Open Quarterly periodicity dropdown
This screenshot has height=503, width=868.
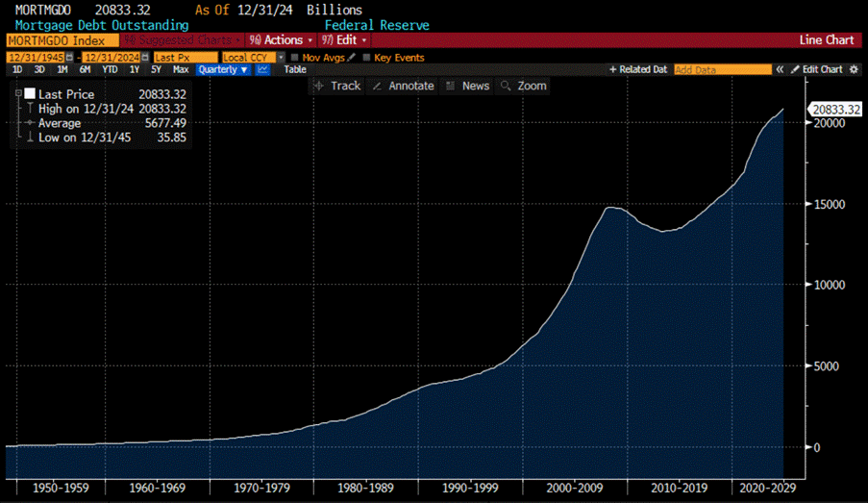tap(223, 69)
